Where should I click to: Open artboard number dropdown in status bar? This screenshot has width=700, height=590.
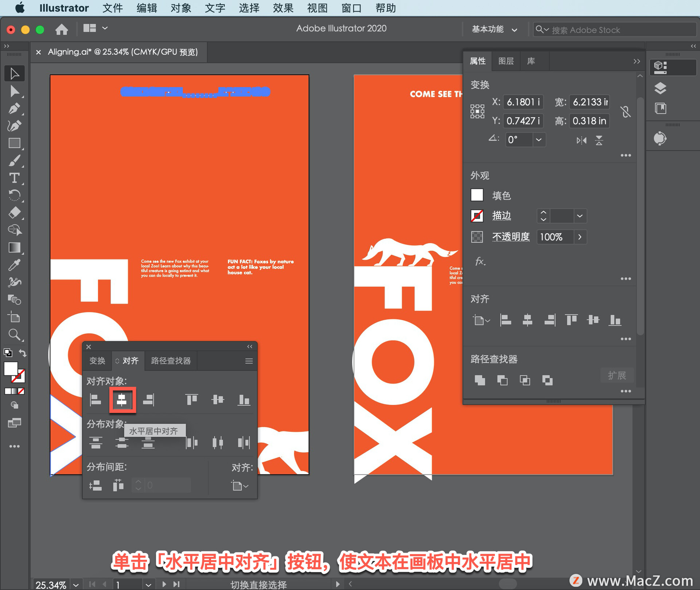tap(148, 585)
